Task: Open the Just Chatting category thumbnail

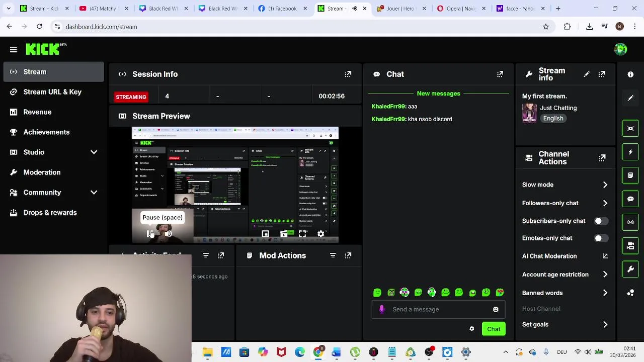Action: pyautogui.click(x=529, y=113)
